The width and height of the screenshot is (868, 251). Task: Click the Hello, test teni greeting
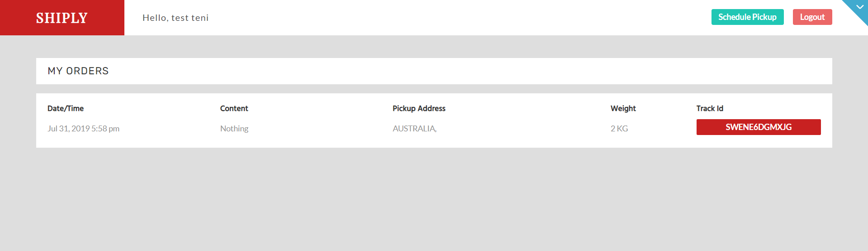click(x=175, y=18)
